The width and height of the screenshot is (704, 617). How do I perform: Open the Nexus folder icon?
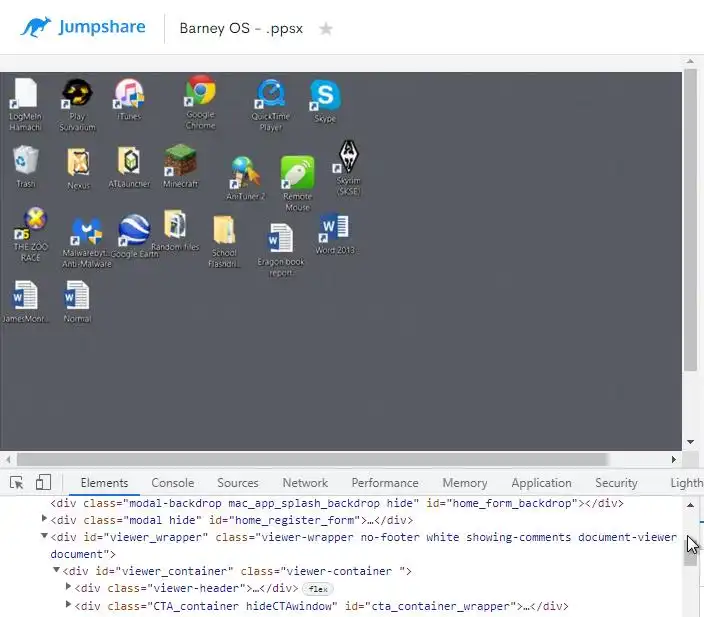(79, 168)
